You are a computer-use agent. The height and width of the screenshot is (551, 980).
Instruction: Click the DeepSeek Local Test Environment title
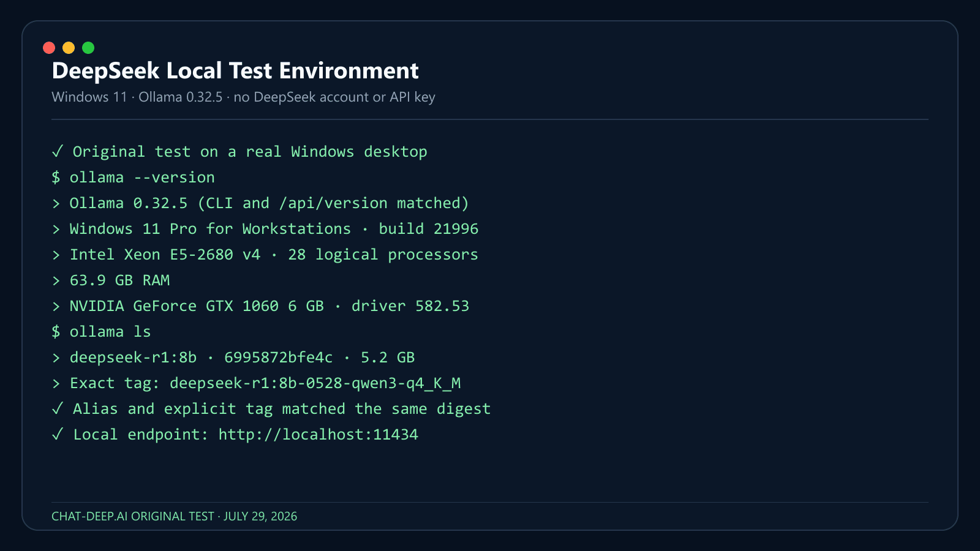click(235, 71)
